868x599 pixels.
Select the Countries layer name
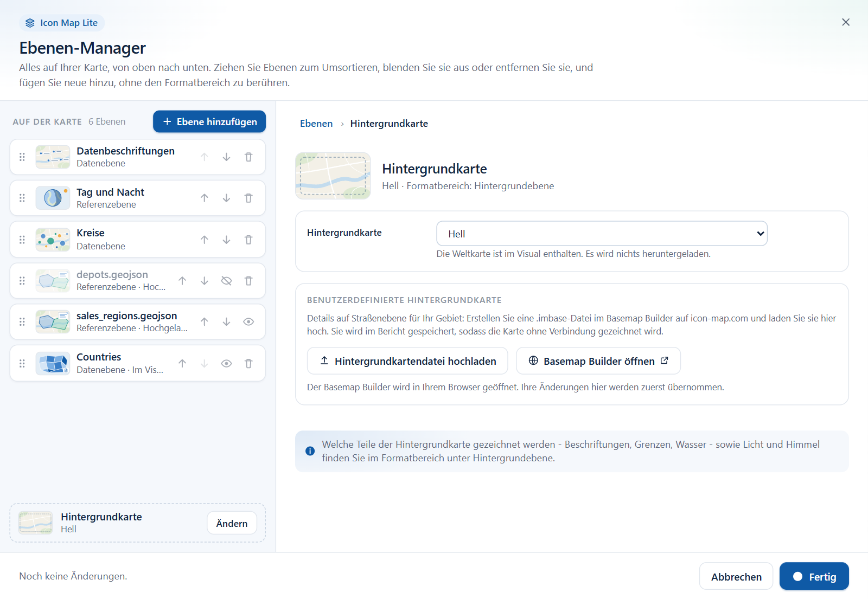[99, 357]
